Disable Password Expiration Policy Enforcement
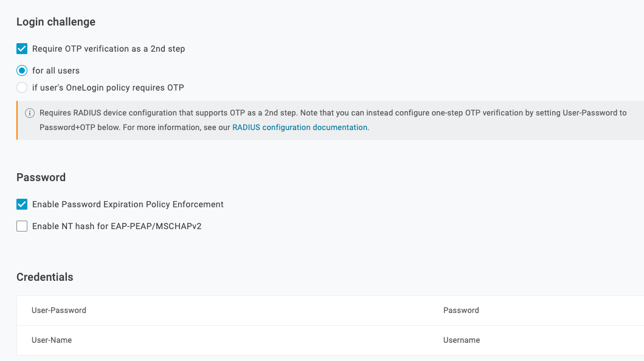 coord(22,204)
